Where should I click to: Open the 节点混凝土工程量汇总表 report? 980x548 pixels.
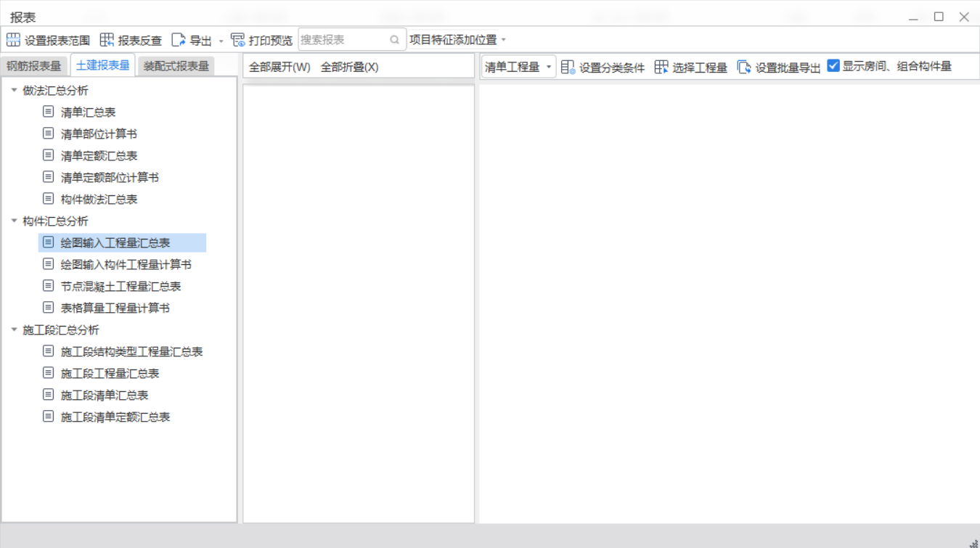click(121, 286)
